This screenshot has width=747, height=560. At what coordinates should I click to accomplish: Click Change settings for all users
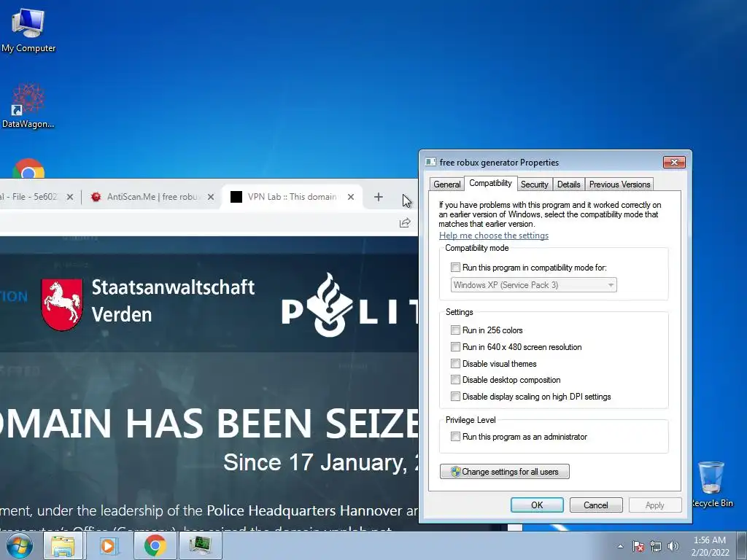point(505,472)
